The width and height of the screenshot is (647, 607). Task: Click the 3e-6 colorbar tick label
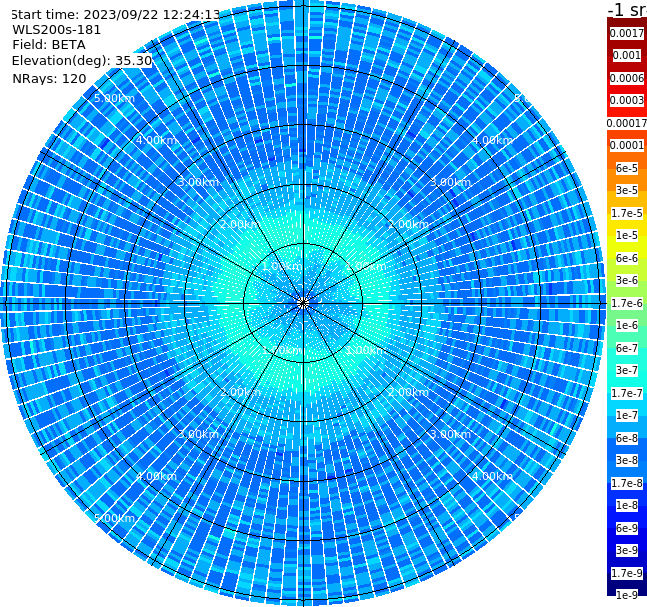(627, 280)
